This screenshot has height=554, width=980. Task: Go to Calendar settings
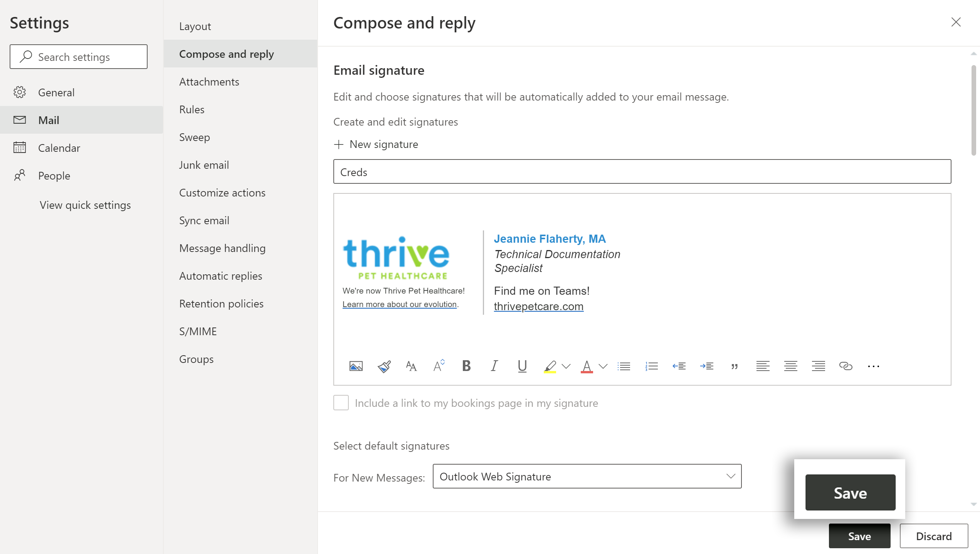point(59,148)
